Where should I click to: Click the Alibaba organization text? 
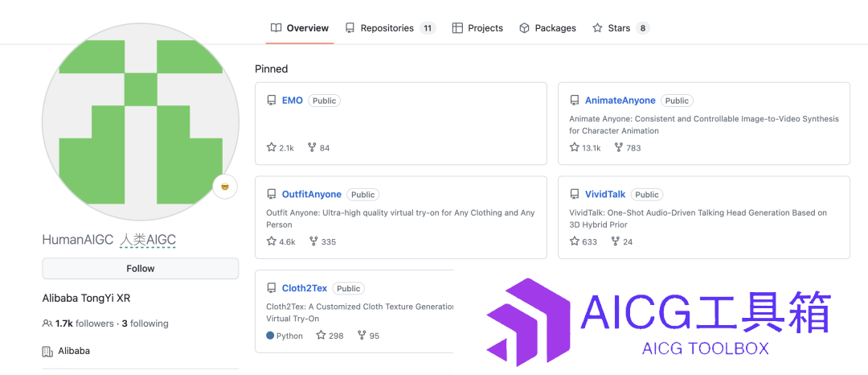(74, 351)
